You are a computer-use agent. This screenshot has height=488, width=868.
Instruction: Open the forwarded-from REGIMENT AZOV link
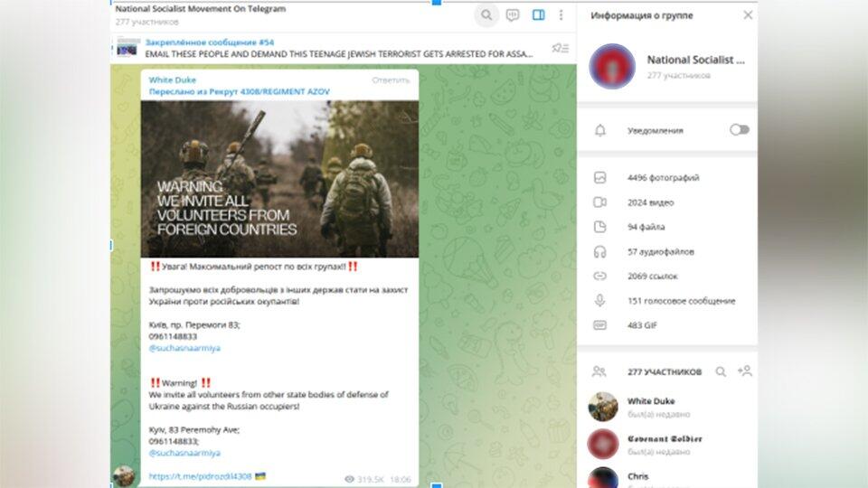click(239, 92)
